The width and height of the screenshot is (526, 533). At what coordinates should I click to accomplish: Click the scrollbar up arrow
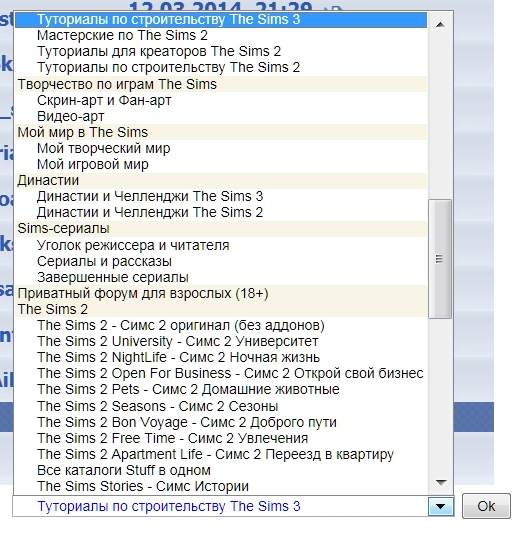[440, 24]
